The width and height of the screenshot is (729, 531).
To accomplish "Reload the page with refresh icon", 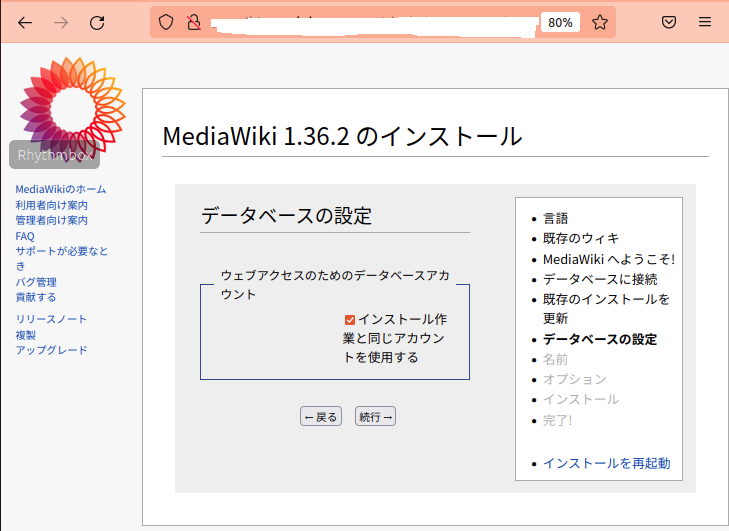I will coord(97,22).
